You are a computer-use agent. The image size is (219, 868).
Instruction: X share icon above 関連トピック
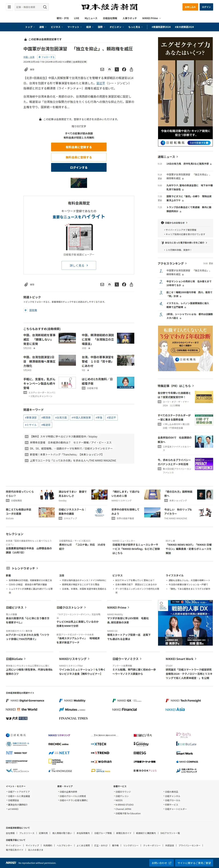[117, 284]
